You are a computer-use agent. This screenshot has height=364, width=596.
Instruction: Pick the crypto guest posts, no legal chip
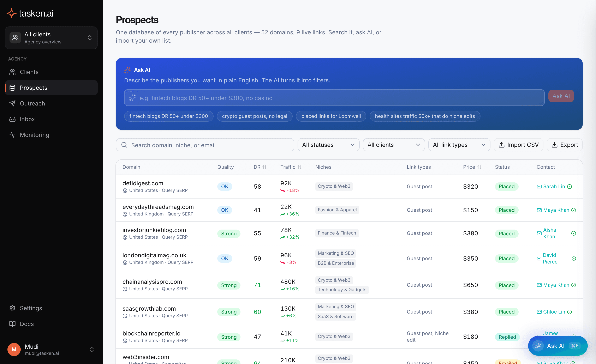pos(255,116)
